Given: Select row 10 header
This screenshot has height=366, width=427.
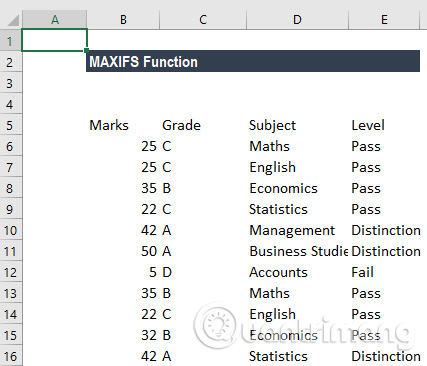Looking at the screenshot, I should [x=11, y=230].
